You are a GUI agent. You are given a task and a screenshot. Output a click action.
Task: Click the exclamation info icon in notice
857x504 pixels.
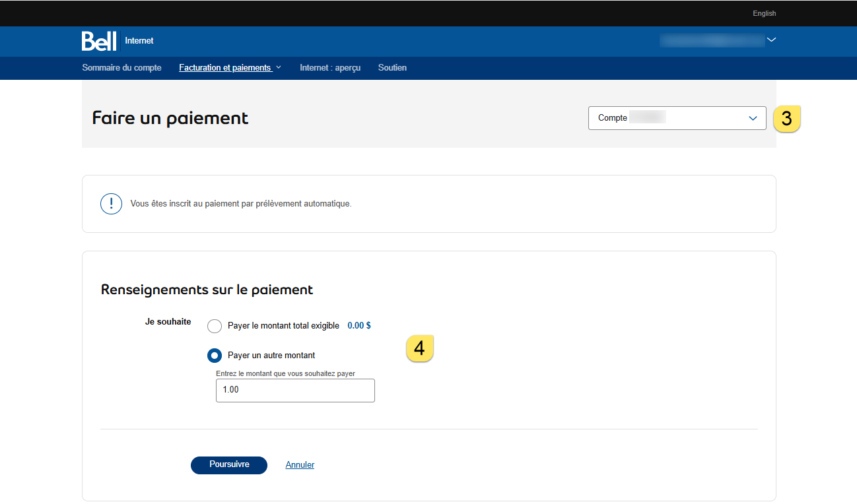point(111,204)
